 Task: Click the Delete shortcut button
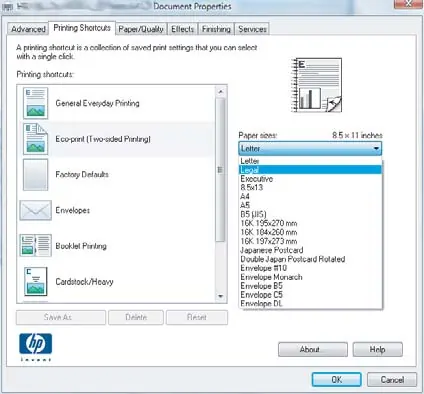pyautogui.click(x=136, y=317)
